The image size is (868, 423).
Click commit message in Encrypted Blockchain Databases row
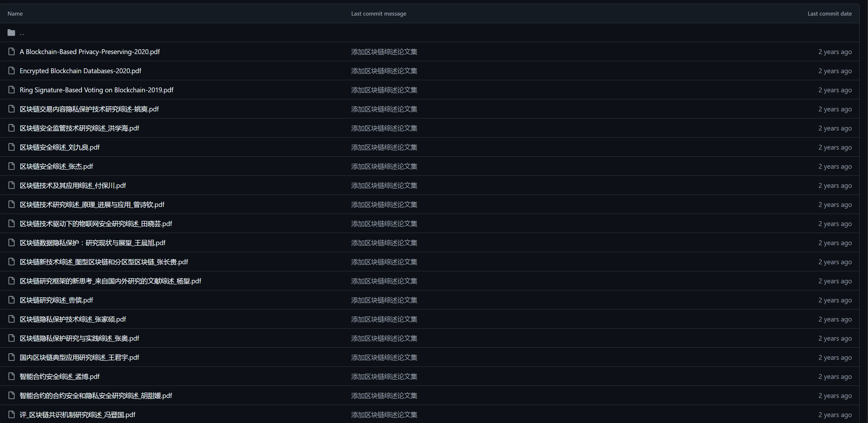[x=384, y=71]
